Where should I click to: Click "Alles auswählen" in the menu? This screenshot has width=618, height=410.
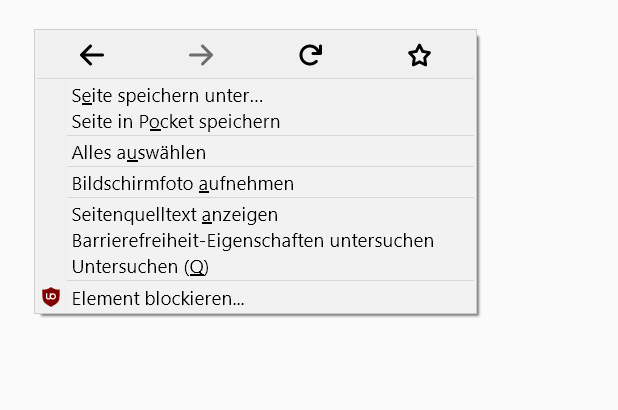point(138,153)
